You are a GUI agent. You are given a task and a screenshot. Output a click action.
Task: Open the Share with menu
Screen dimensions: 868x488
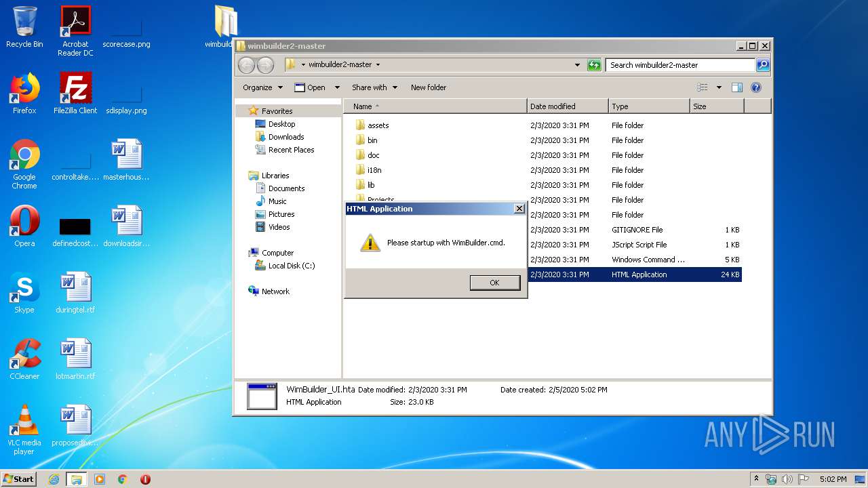pyautogui.click(x=374, y=87)
